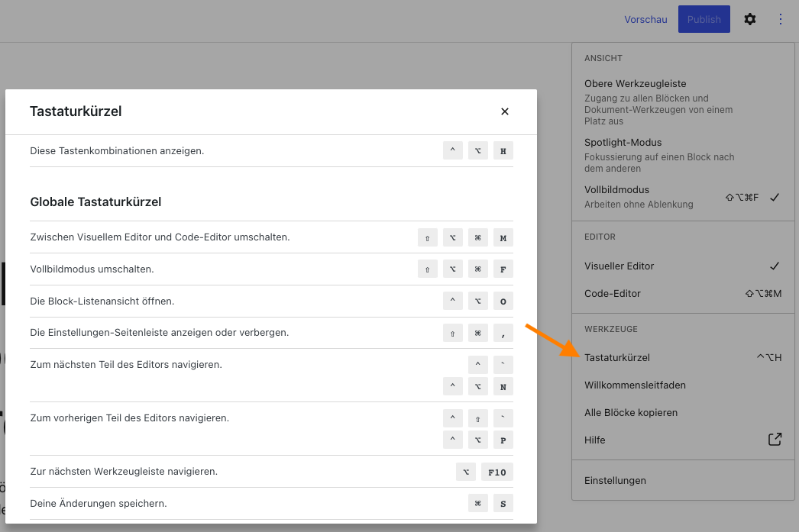The width and height of the screenshot is (799, 532).
Task: Click the F key badge for Vollbildmodus
Action: pyautogui.click(x=503, y=269)
